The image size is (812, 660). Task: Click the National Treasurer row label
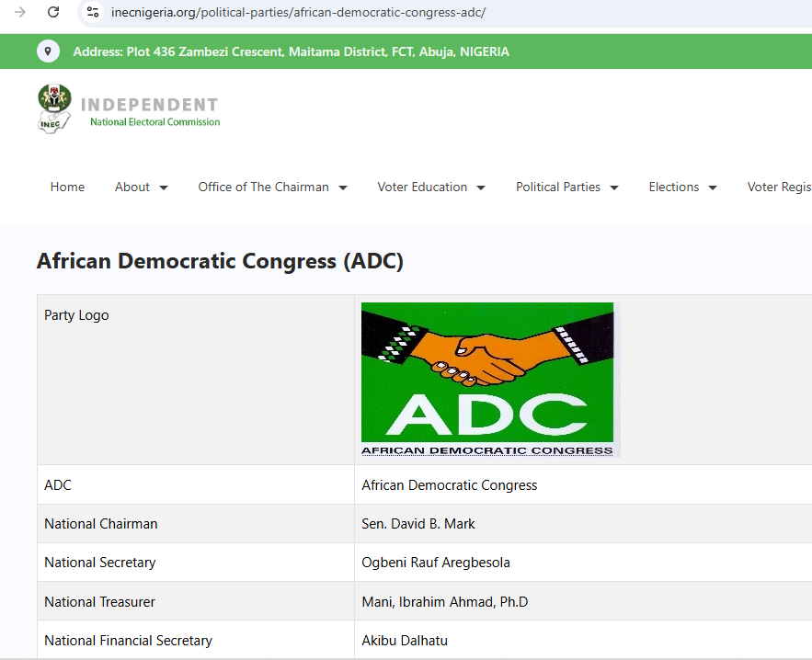(99, 602)
